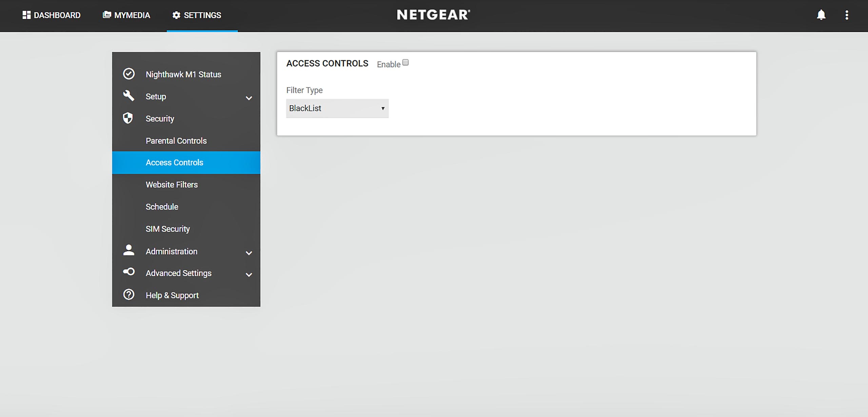The width and height of the screenshot is (868, 417).
Task: Click the NETGEAR logo
Action: click(x=433, y=15)
